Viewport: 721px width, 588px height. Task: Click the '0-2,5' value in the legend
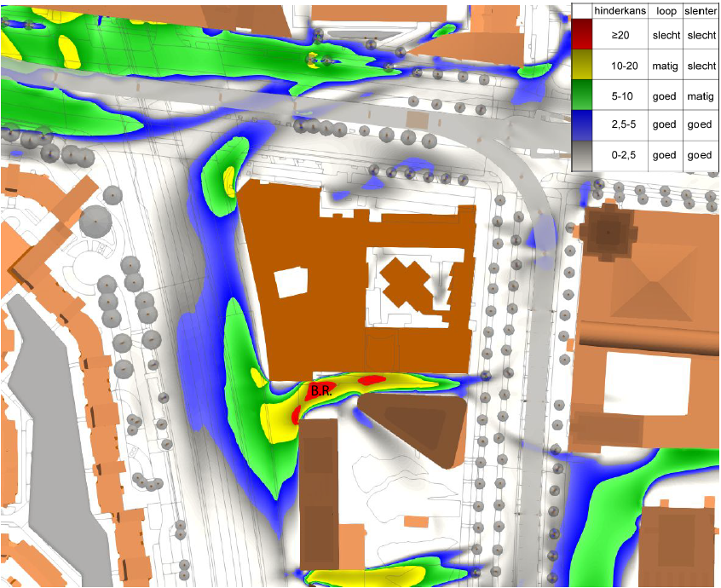point(624,155)
